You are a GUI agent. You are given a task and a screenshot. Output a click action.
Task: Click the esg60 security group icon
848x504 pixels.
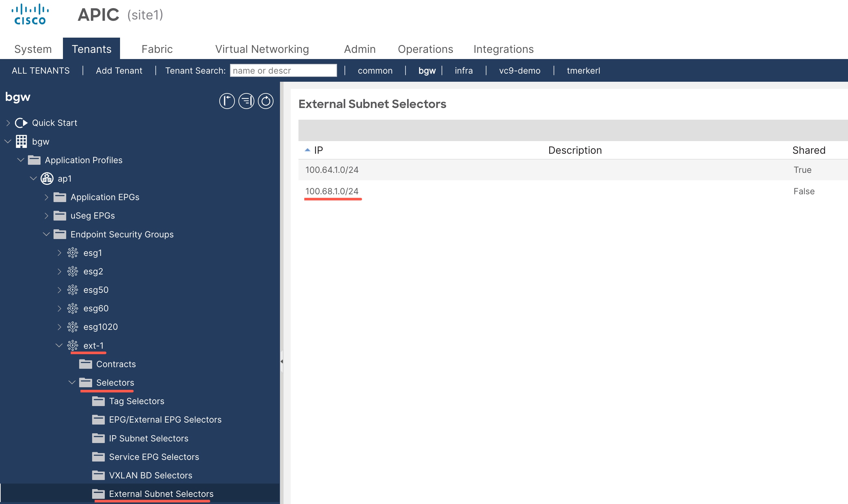73,308
